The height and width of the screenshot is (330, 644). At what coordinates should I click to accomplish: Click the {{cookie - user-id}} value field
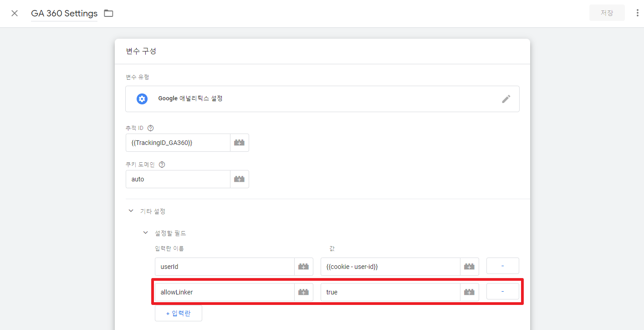390,267
